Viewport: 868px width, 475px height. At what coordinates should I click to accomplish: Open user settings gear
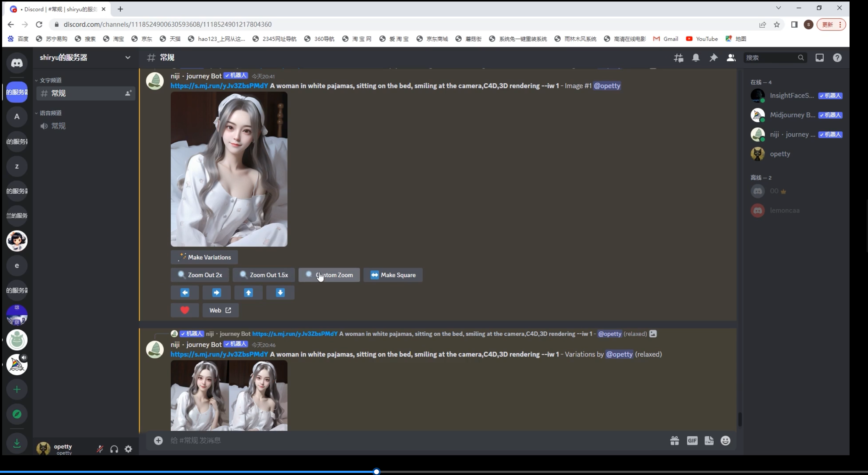click(x=128, y=449)
